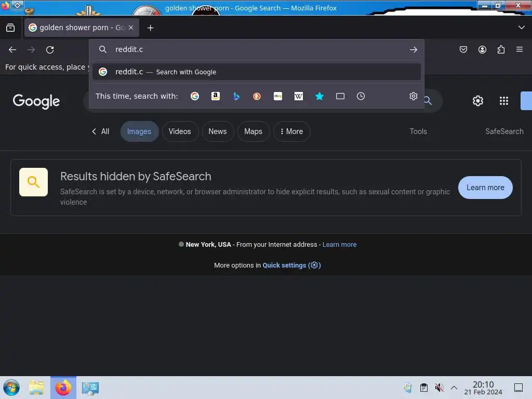
Task: Click the show desktop button
Action: 518,388
